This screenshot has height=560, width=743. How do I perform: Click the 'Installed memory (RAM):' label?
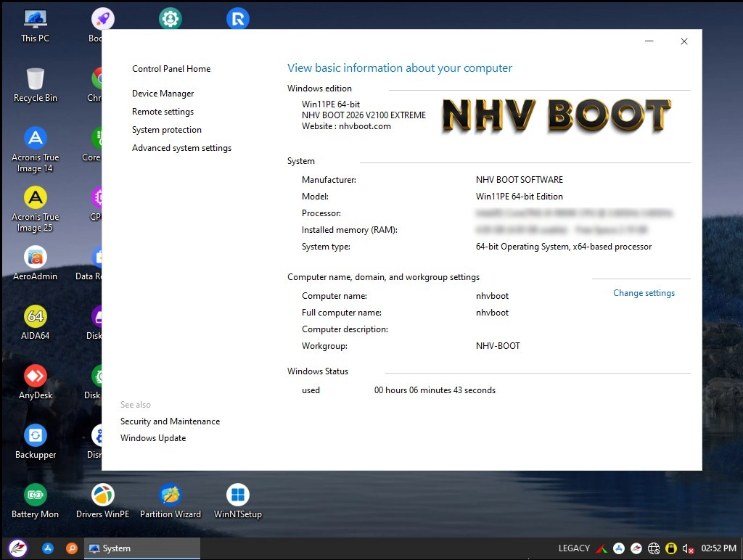[349, 230]
